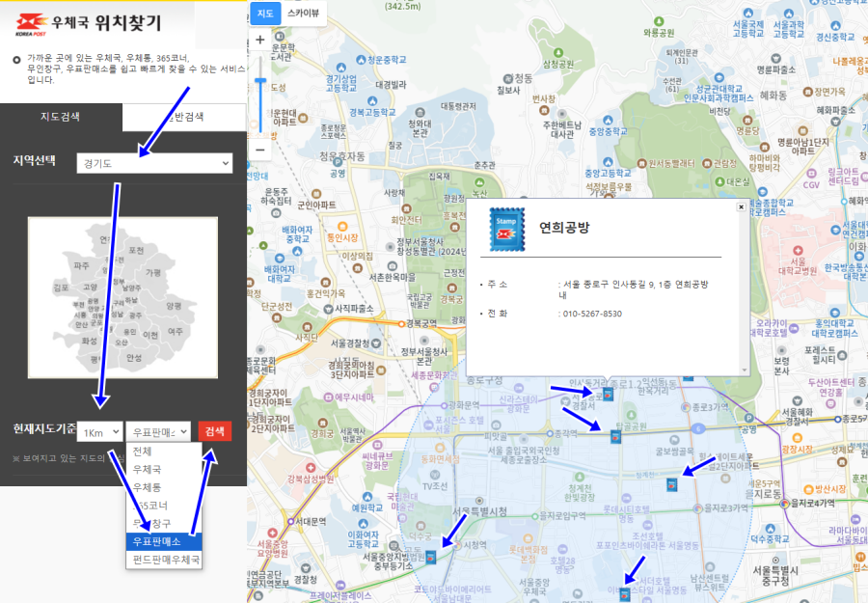Open the 일반검색 tab

pyautogui.click(x=184, y=117)
